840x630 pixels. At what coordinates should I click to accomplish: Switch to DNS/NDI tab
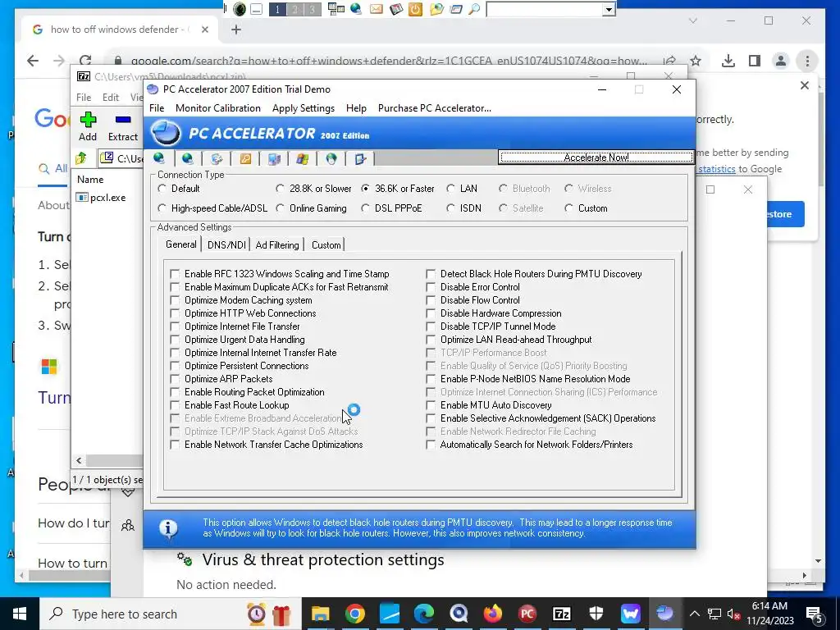(x=226, y=244)
